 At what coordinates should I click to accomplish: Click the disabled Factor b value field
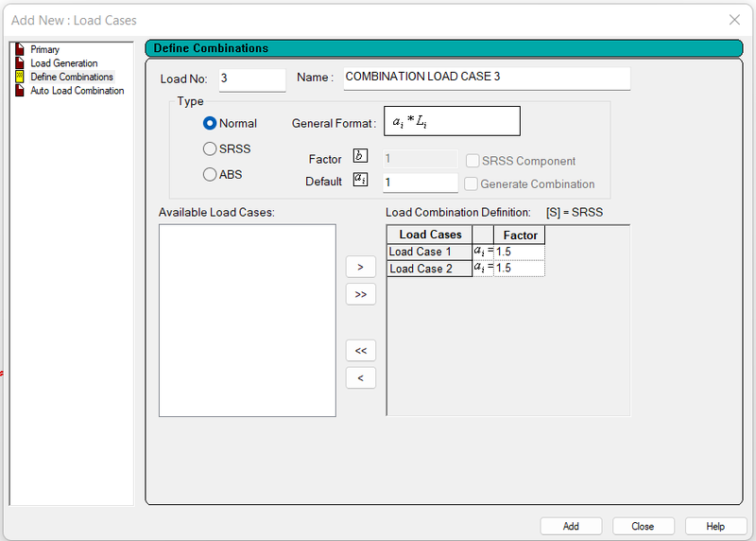click(421, 159)
